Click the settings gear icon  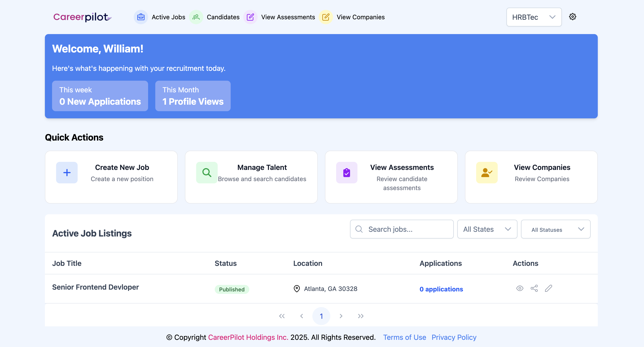pyautogui.click(x=572, y=17)
